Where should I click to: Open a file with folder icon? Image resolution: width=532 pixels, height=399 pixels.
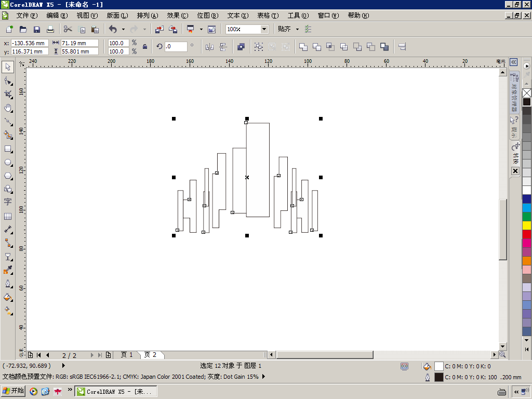[x=23, y=29]
